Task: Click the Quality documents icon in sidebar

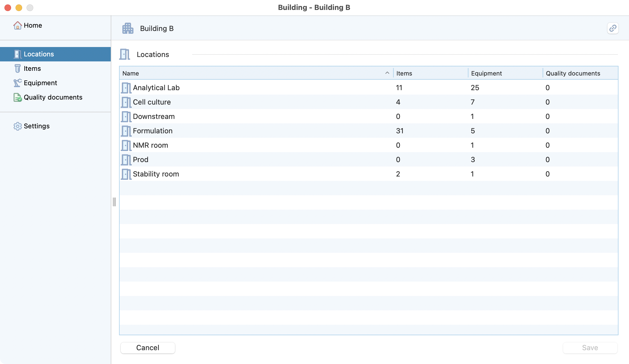Action: tap(17, 97)
